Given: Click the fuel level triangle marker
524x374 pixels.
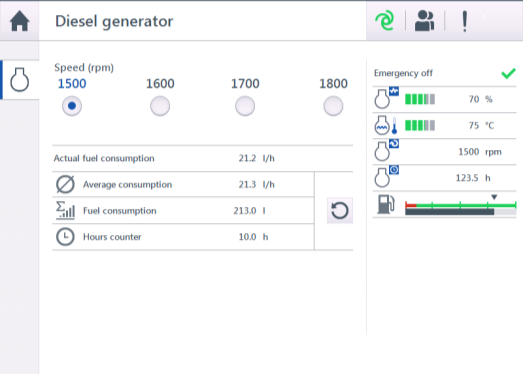Looking at the screenshot, I should (494, 197).
